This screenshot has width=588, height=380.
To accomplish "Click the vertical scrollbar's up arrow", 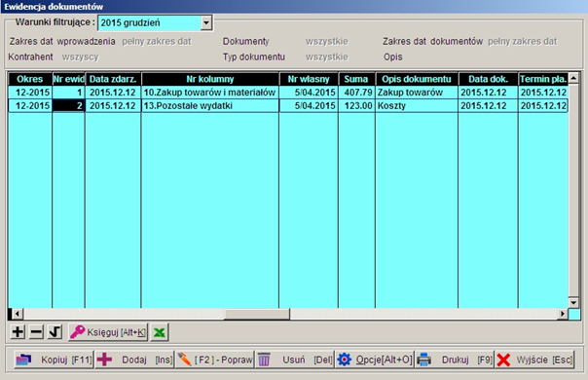I will click(573, 78).
